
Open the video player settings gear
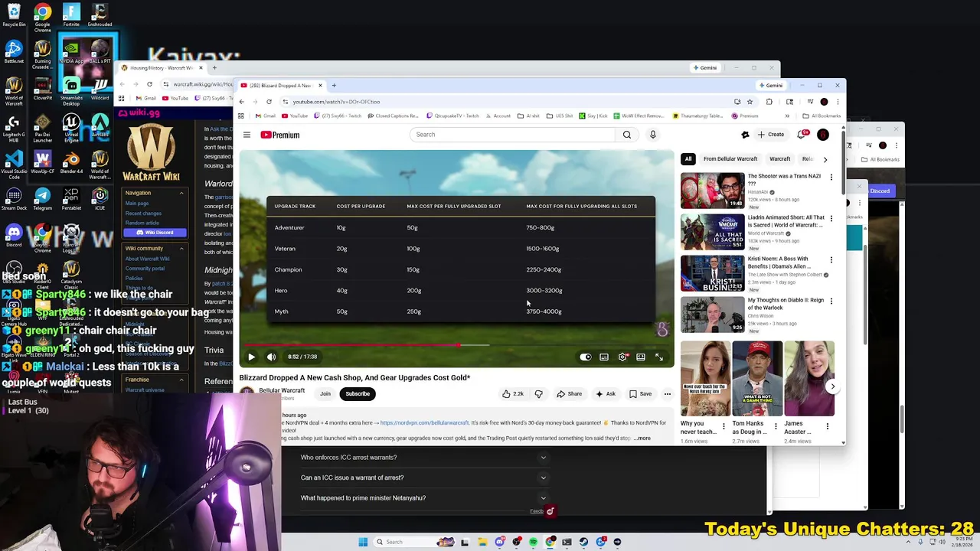click(622, 357)
